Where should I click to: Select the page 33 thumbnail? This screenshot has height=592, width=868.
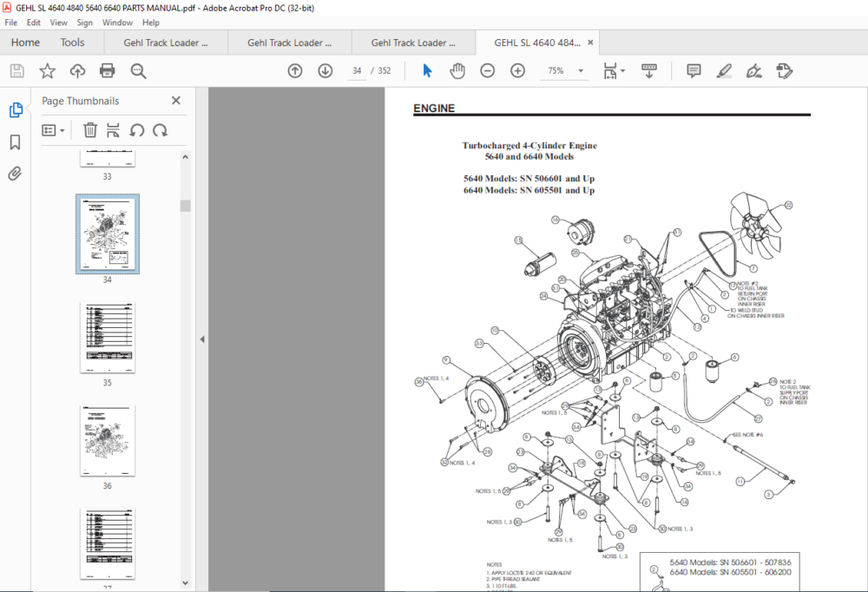click(x=108, y=158)
